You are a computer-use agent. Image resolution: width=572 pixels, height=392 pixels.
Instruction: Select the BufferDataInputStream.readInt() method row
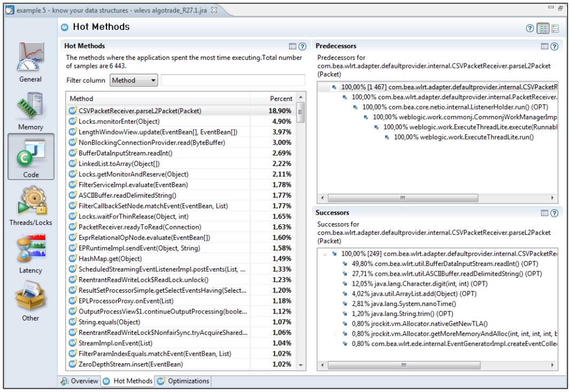click(181, 153)
